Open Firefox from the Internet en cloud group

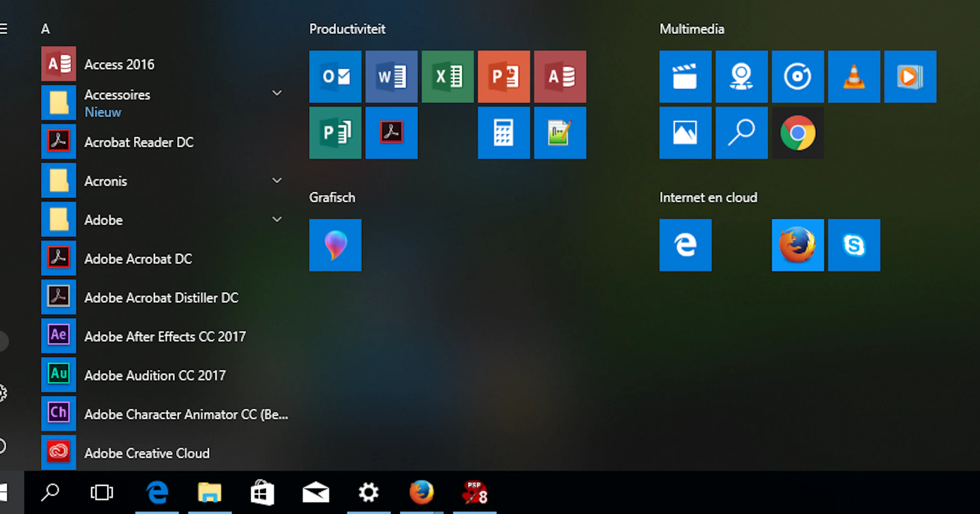pos(797,245)
